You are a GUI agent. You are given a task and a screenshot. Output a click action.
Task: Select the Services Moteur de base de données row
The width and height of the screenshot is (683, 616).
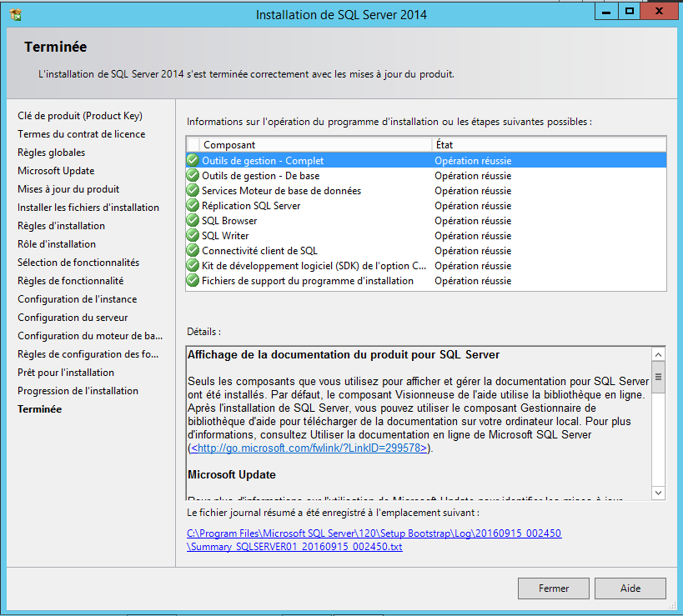pos(426,191)
